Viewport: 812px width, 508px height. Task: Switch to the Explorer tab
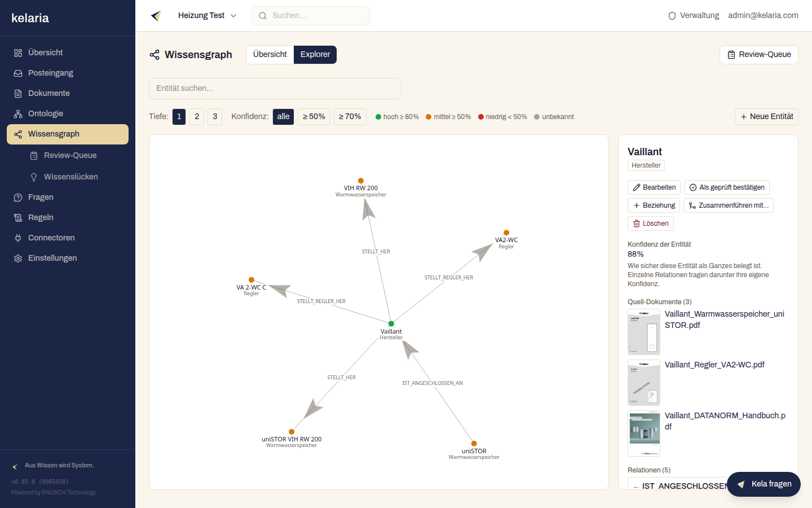pyautogui.click(x=315, y=55)
